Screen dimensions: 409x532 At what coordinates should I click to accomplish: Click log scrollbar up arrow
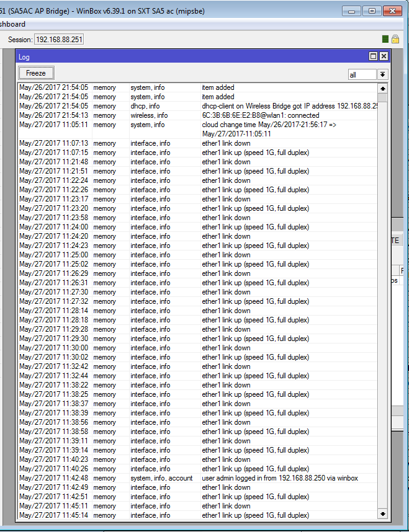(x=383, y=89)
